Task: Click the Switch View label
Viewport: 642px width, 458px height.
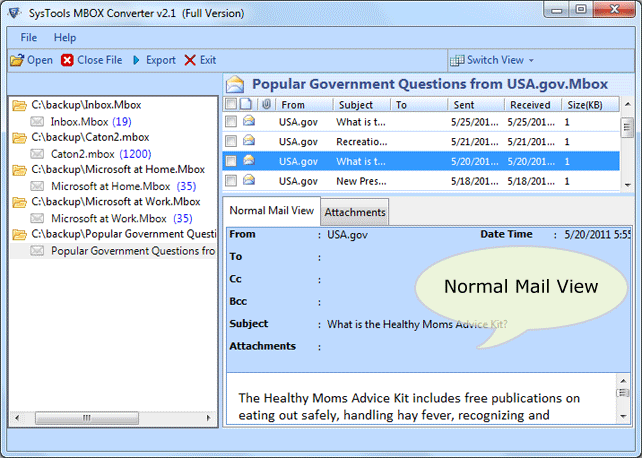Action: (495, 60)
